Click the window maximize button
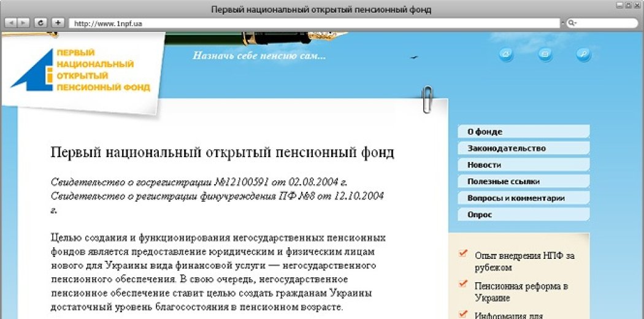This screenshot has height=319, width=644. coord(628,6)
